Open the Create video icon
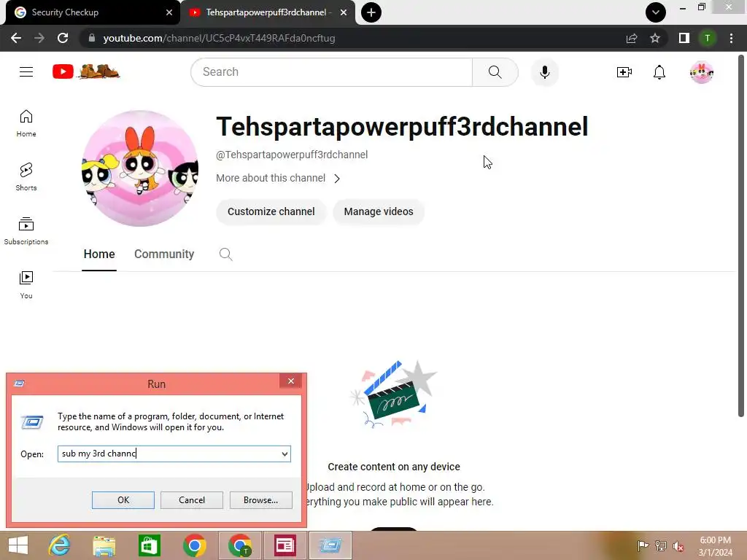 (x=624, y=72)
